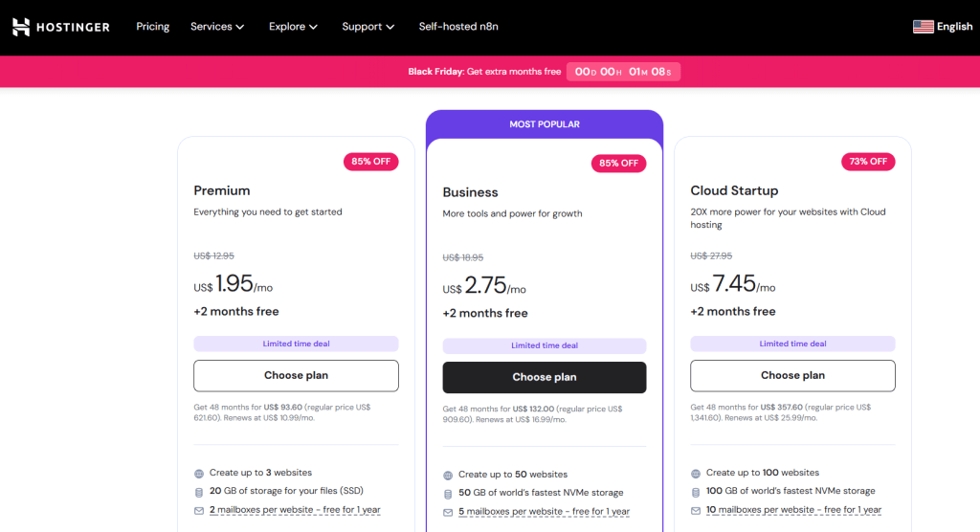Click 20 GB of storage for your files text
This screenshot has width=980, height=532.
[x=286, y=492]
